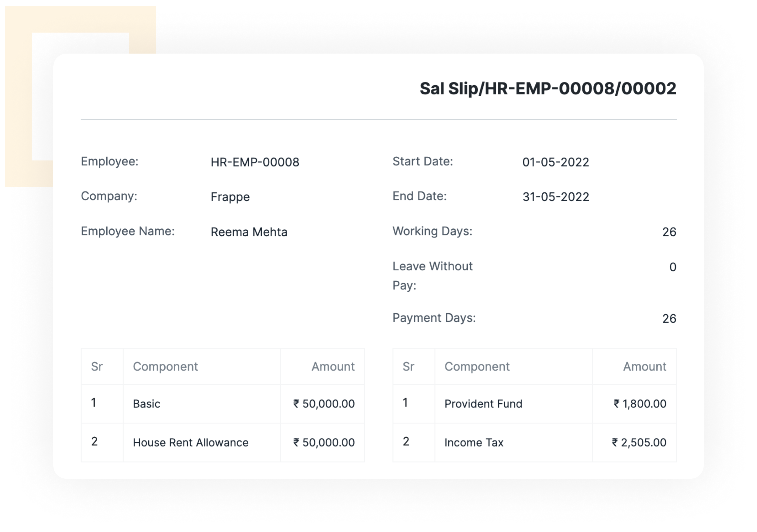The width and height of the screenshot is (757, 532).
Task: Click the Basic component row
Action: tap(223, 404)
